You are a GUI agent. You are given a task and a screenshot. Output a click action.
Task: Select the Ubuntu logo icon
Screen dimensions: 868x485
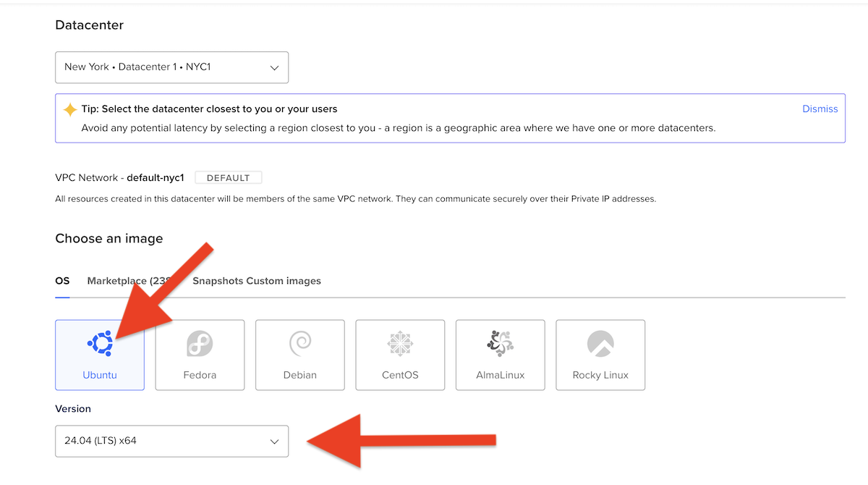pyautogui.click(x=101, y=344)
